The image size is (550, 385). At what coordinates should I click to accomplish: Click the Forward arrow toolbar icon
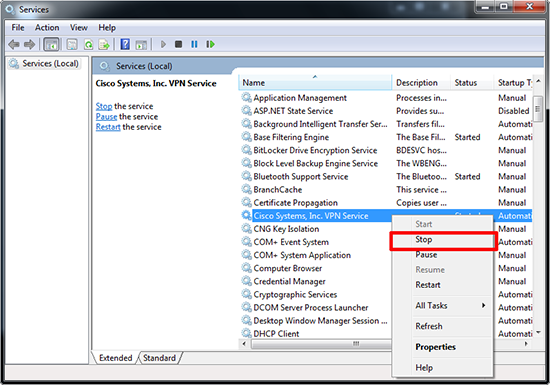[x=29, y=45]
